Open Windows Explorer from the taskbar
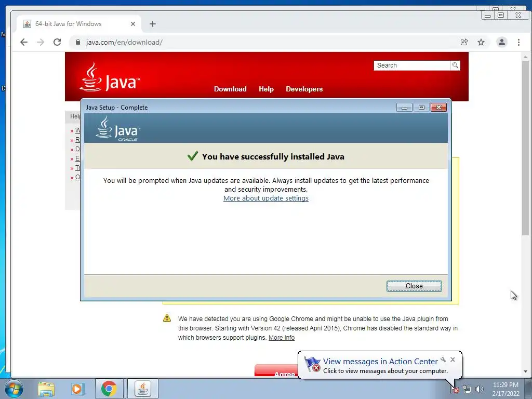532x399 pixels. (46, 389)
